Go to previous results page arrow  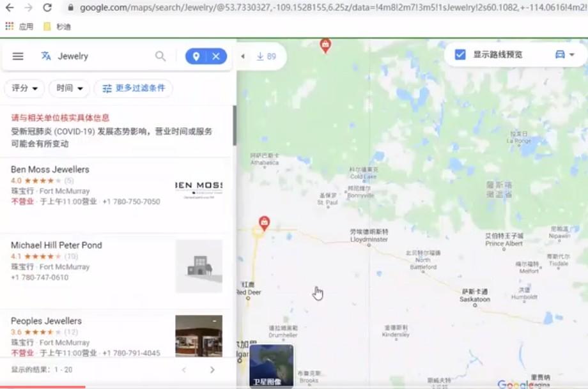184,370
